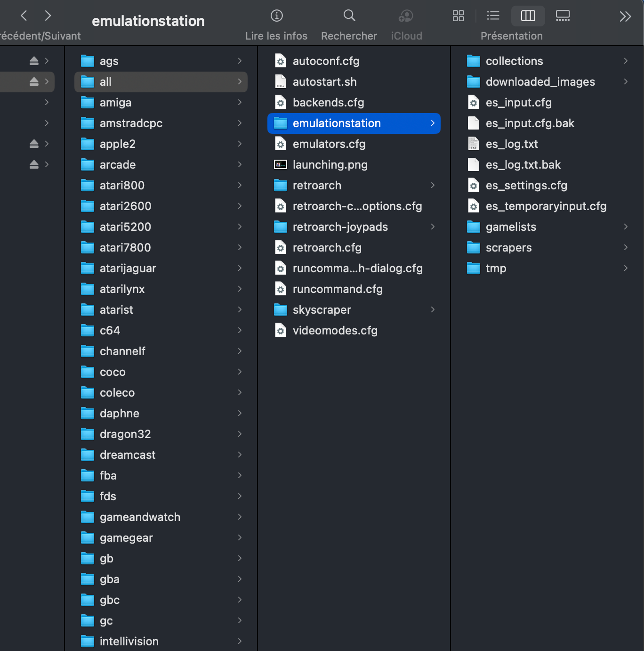Expand the emulationstation folder chevron
Viewport: 644px width, 651px height.
tap(433, 123)
